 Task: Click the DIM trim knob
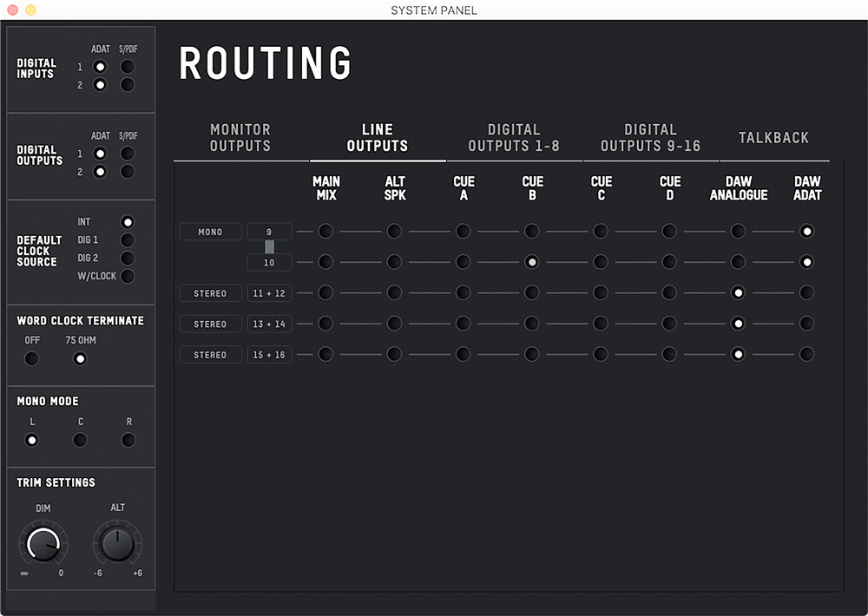[43, 545]
